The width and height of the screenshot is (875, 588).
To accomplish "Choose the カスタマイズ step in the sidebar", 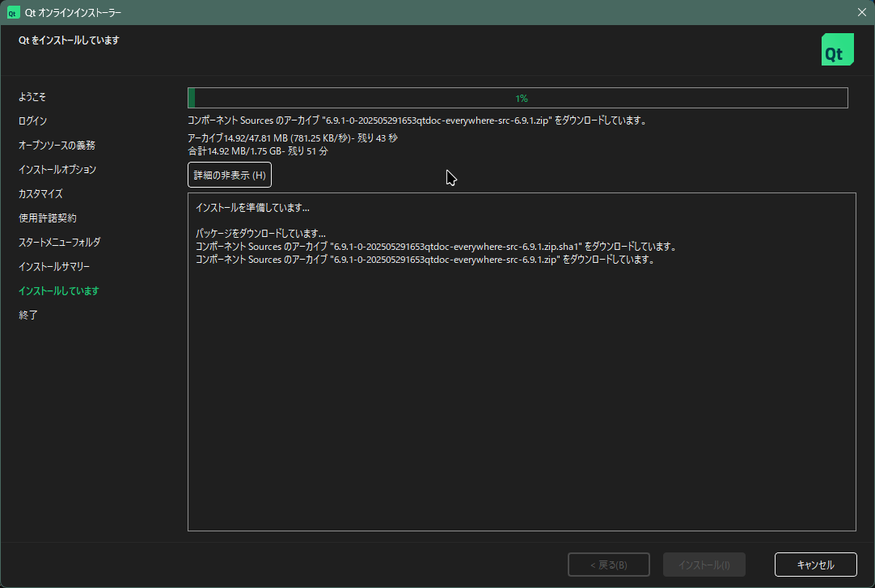I will (x=40, y=194).
